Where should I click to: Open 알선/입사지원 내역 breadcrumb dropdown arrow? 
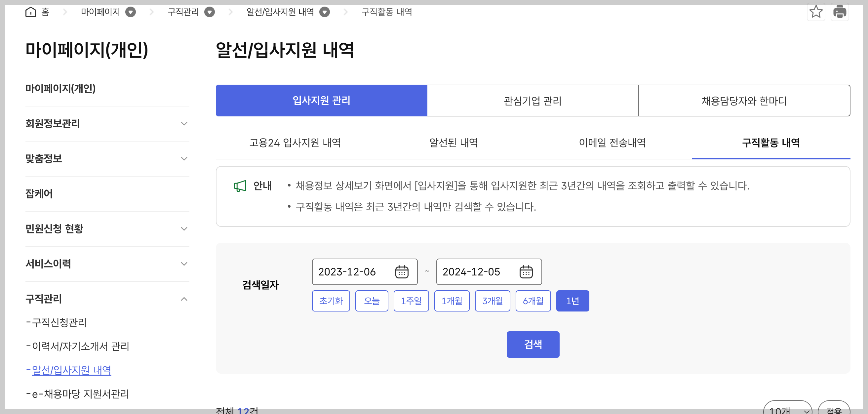click(325, 12)
